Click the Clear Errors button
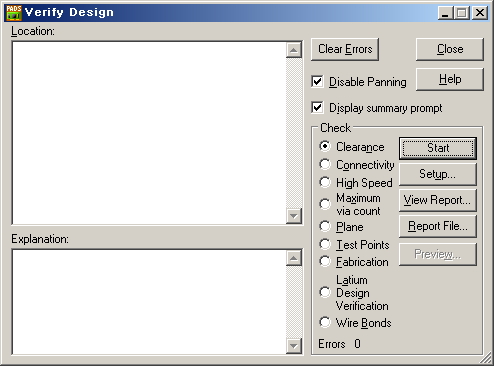Screen dimensions: 494x366 (345, 49)
